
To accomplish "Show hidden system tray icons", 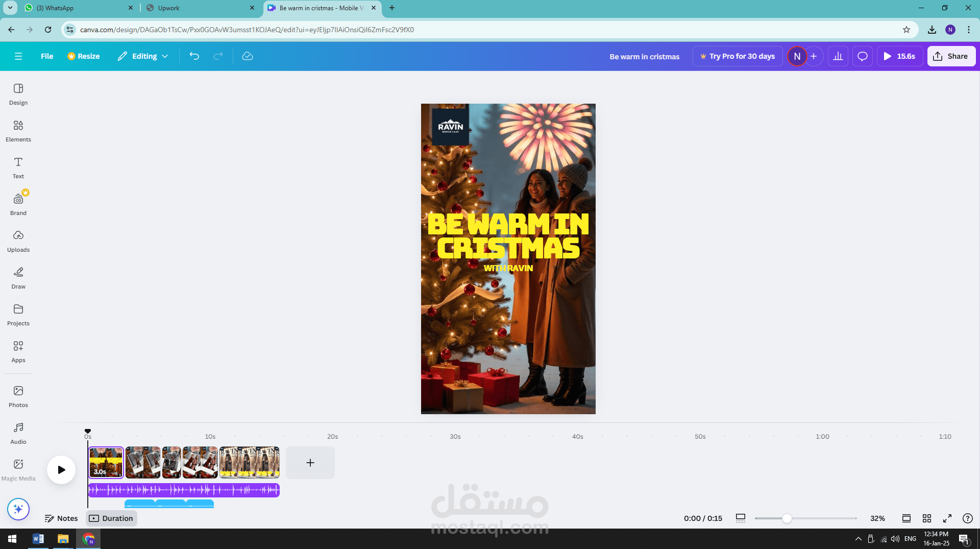I will [x=859, y=539].
